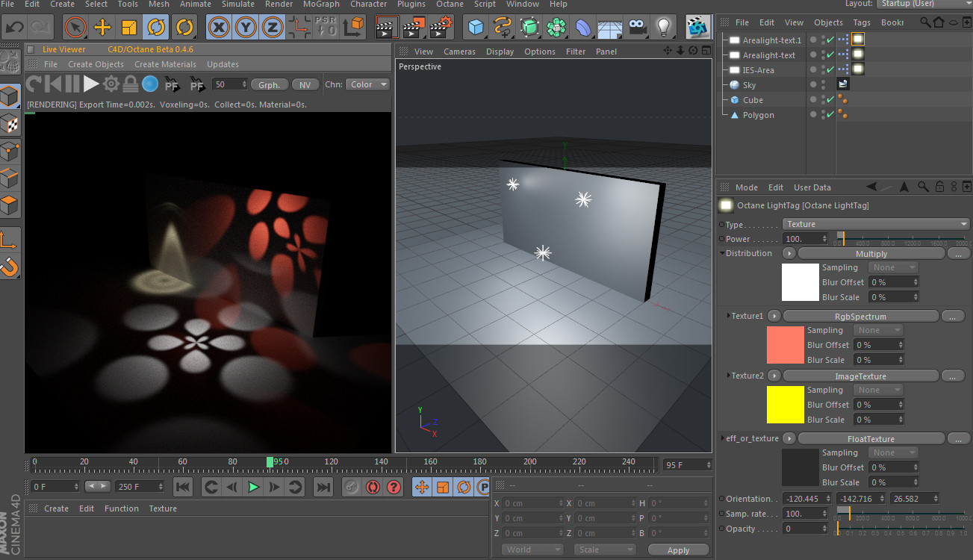Screen dimensions: 973x560
Task: Open the light Type dropdown showing Texture
Action: pyautogui.click(x=875, y=224)
